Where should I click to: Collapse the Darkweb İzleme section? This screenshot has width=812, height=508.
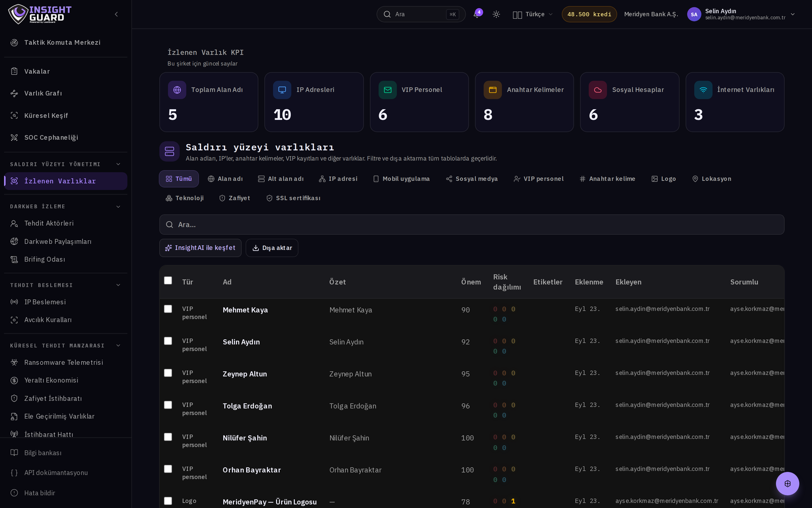[x=118, y=206]
